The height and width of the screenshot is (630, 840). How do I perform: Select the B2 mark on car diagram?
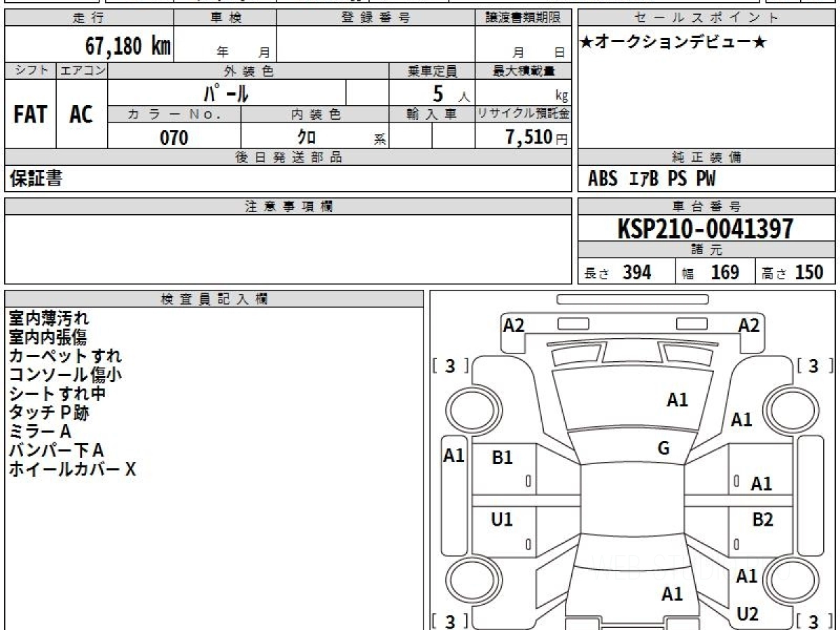pyautogui.click(x=762, y=519)
